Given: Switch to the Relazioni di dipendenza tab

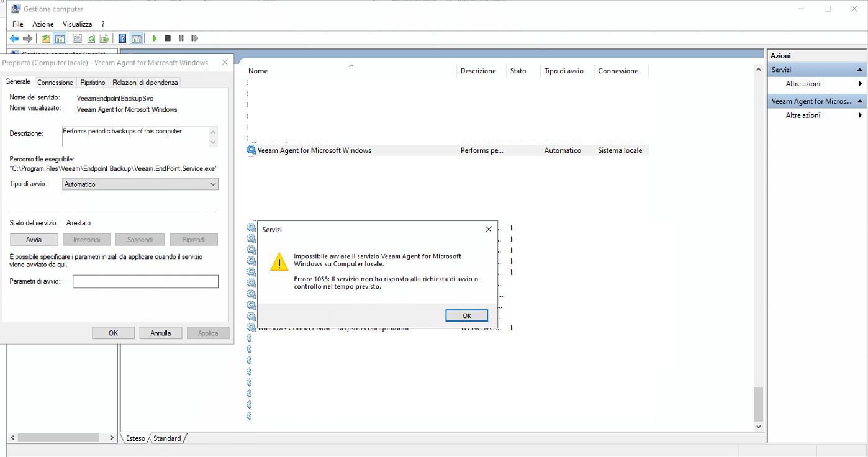Looking at the screenshot, I should point(145,83).
